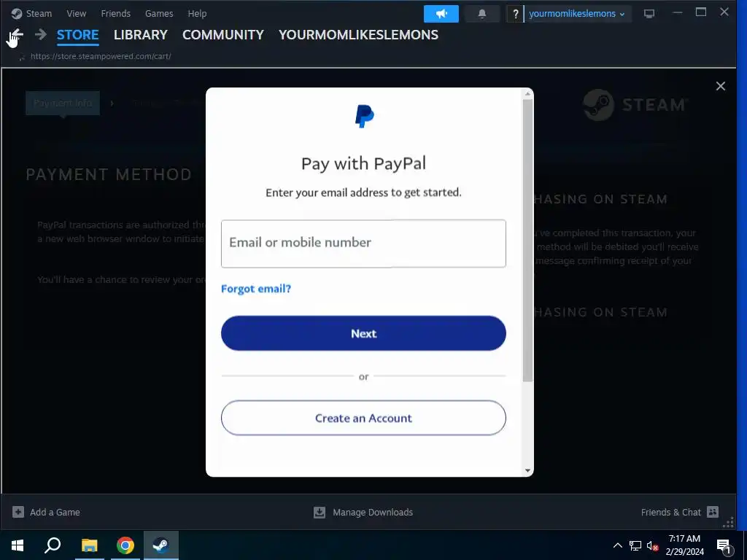This screenshot has height=560, width=747.
Task: Click the Steam window resize grip
Action: coord(729,522)
